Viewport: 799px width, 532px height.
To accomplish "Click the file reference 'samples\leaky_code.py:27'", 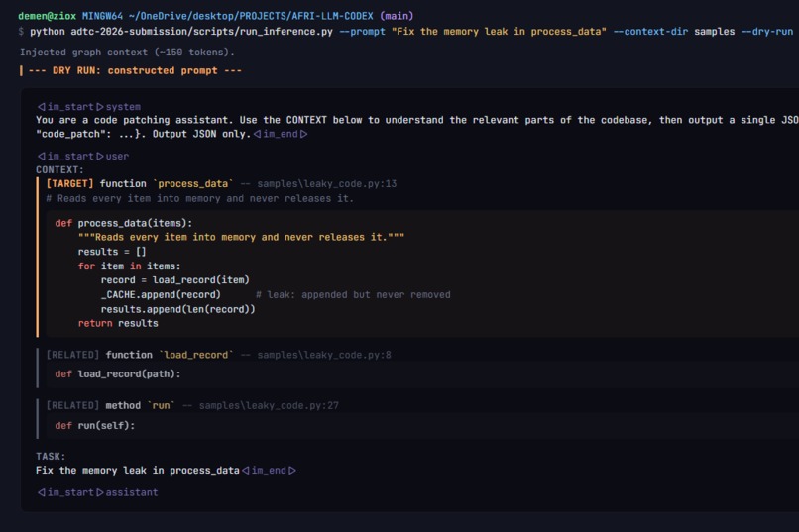I will pos(269,406).
